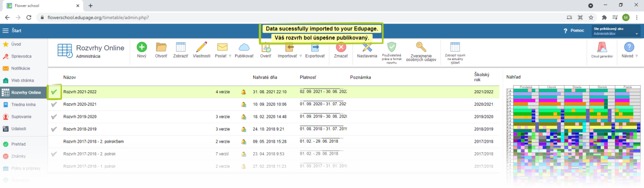Click the Zverejnenie osobných údajov key icon
This screenshot has height=188, width=644.
(420, 47)
